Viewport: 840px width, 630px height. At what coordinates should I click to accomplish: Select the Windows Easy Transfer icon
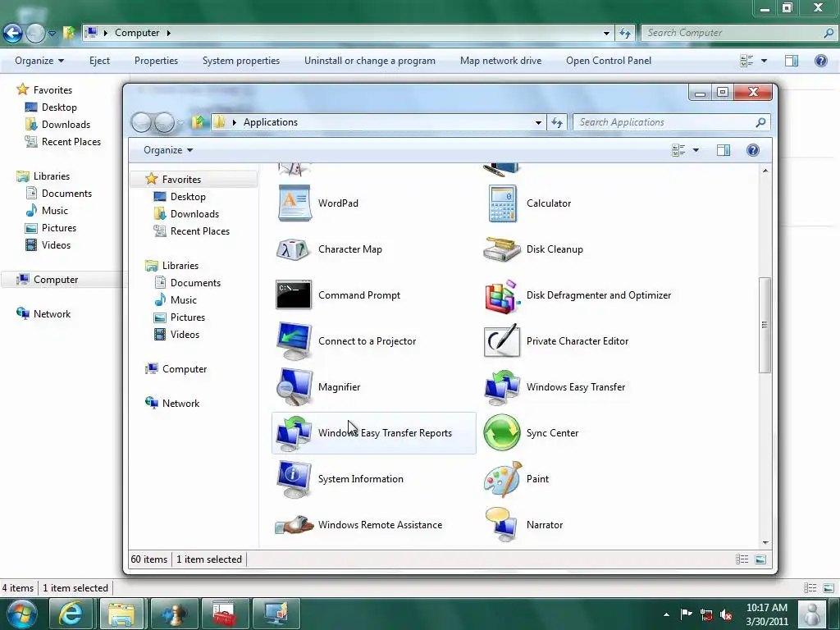(x=502, y=387)
